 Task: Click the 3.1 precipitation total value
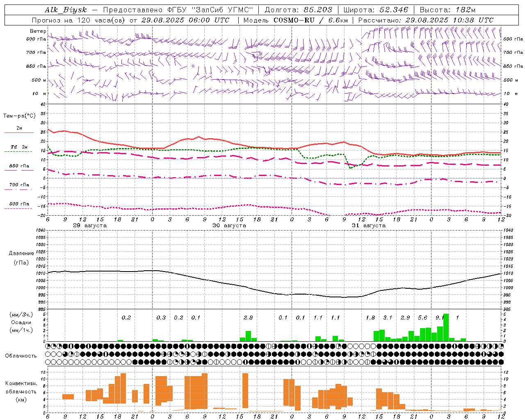coord(388,318)
